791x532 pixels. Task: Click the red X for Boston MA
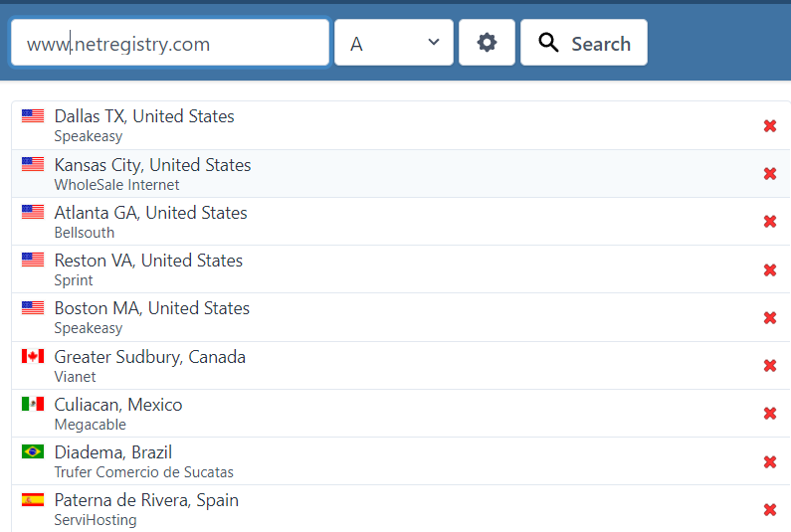click(770, 317)
